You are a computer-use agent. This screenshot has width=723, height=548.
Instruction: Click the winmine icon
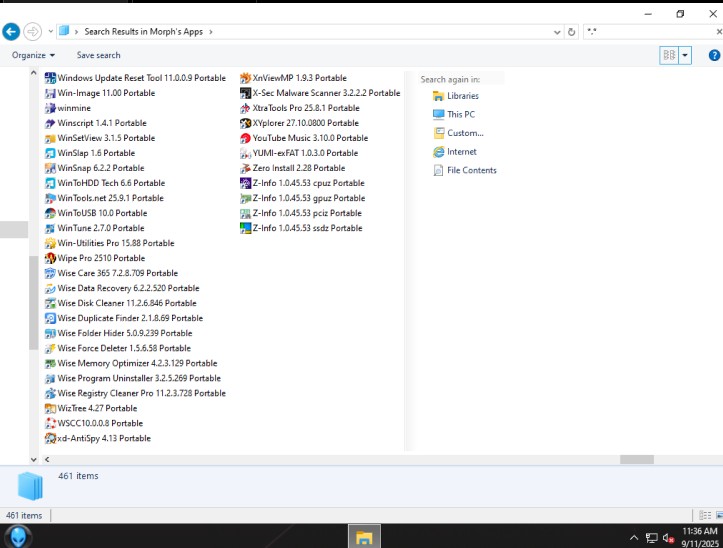pos(50,108)
